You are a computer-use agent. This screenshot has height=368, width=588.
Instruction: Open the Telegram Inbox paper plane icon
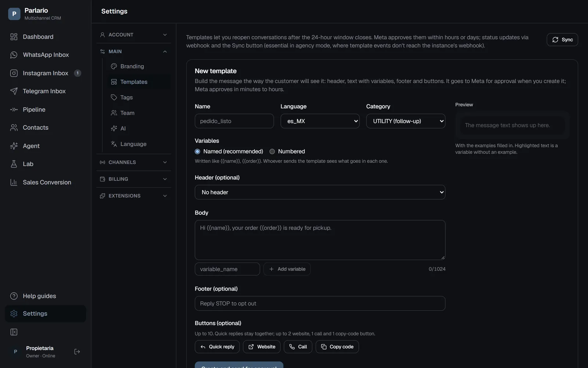coord(14,91)
